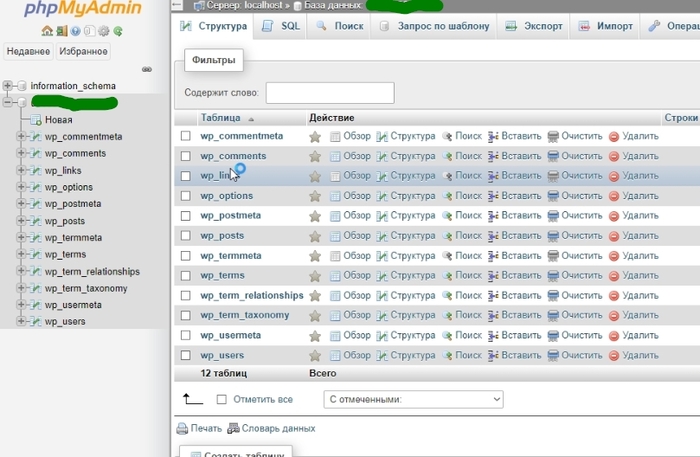
Task: Enable the "Отметить все" checkbox
Action: pyautogui.click(x=222, y=399)
